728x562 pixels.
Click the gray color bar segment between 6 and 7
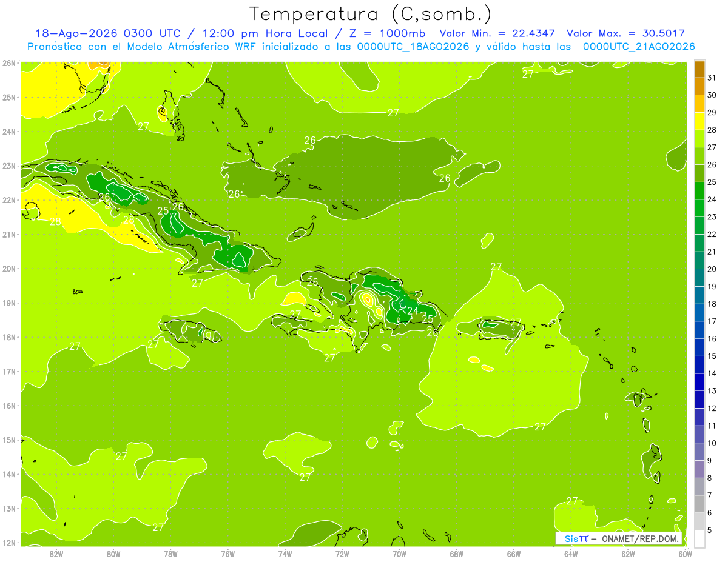click(699, 504)
